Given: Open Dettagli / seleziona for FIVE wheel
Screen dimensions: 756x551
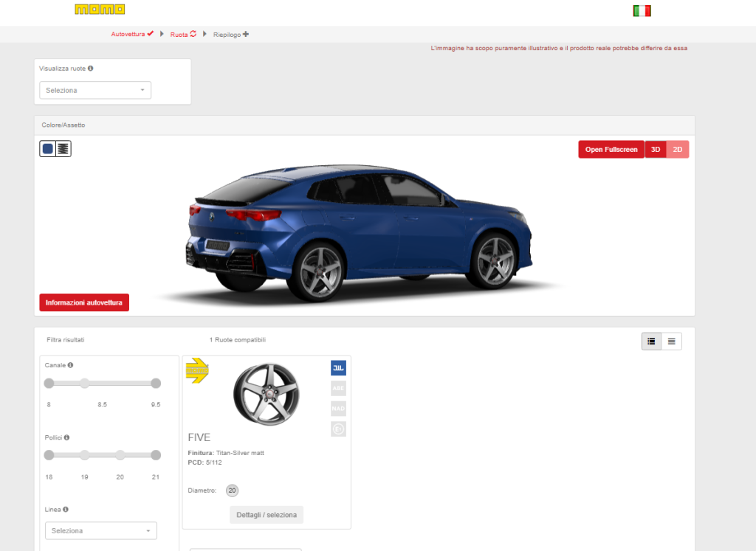Looking at the screenshot, I should point(266,514).
